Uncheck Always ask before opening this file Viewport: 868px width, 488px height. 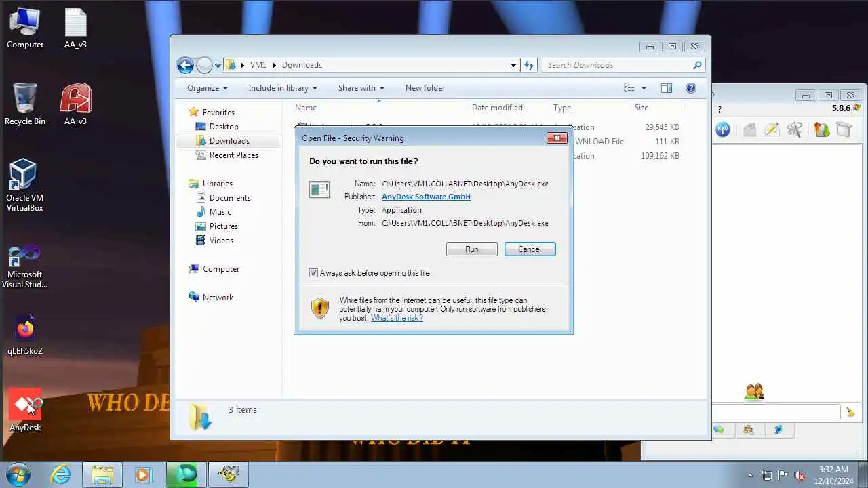[x=313, y=273]
